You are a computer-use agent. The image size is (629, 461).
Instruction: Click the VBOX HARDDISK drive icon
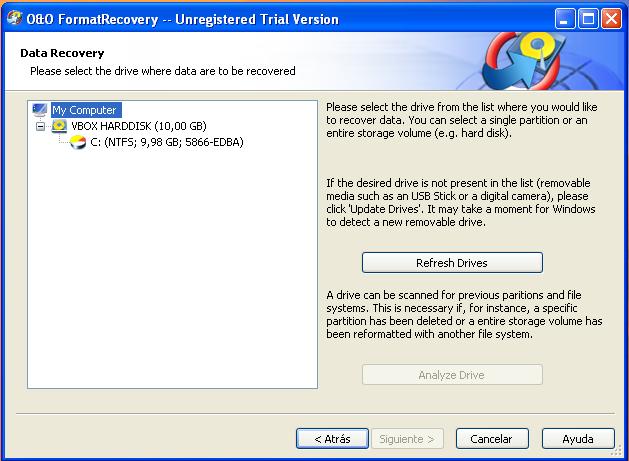coord(59,126)
